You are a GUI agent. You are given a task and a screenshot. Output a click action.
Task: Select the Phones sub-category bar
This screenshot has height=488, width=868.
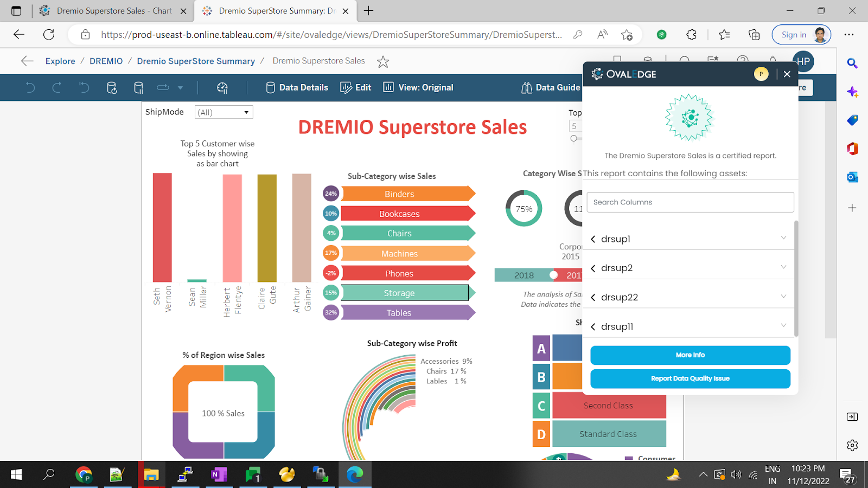pyautogui.click(x=408, y=273)
